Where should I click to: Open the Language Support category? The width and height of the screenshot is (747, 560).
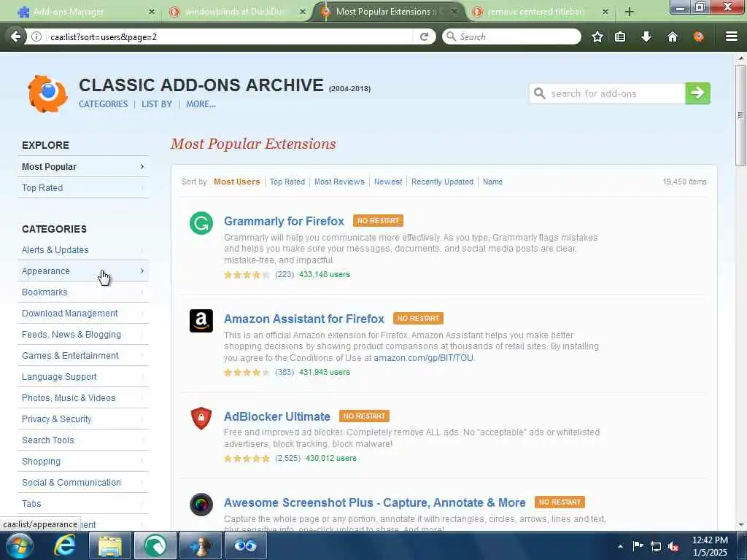(83, 377)
